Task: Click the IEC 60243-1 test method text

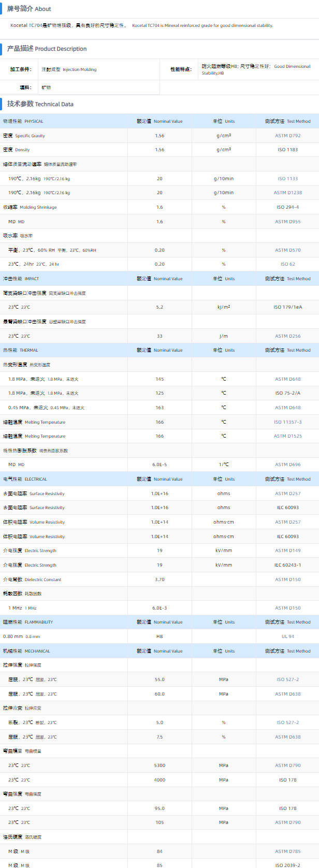Action: point(287,565)
